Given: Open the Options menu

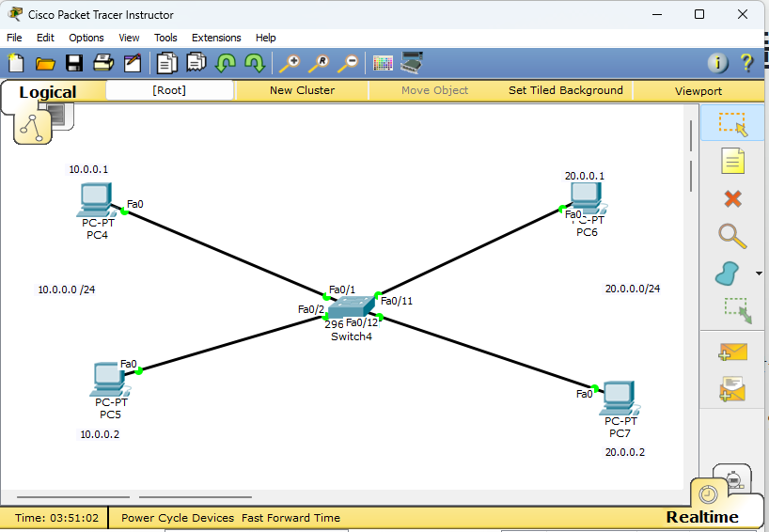Looking at the screenshot, I should (x=86, y=38).
